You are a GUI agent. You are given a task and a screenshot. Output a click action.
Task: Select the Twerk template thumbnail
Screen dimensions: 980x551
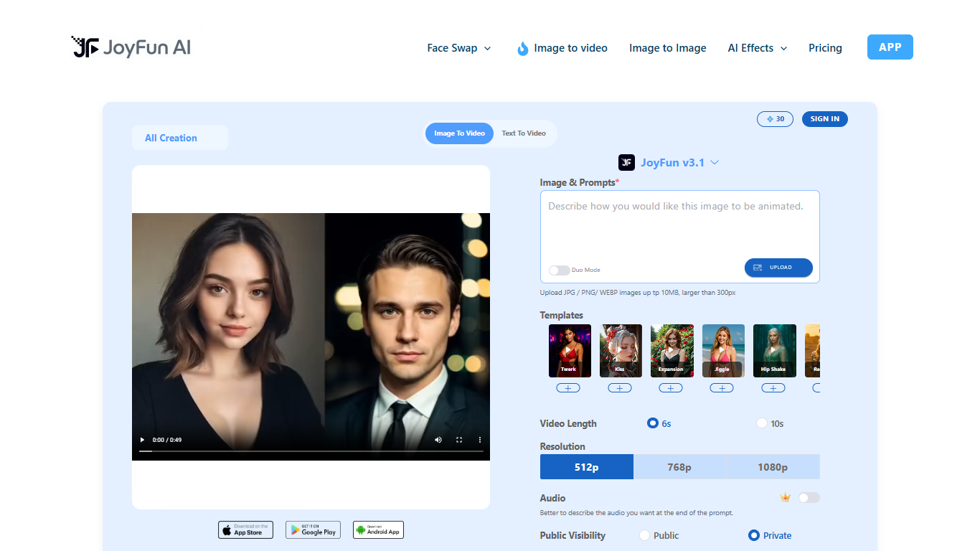pyautogui.click(x=569, y=350)
